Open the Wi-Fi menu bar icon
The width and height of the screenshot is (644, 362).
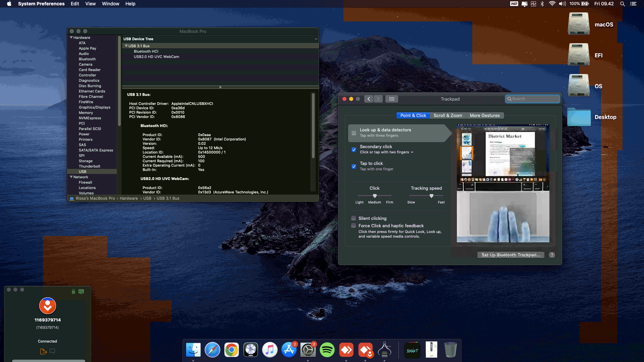point(552,4)
